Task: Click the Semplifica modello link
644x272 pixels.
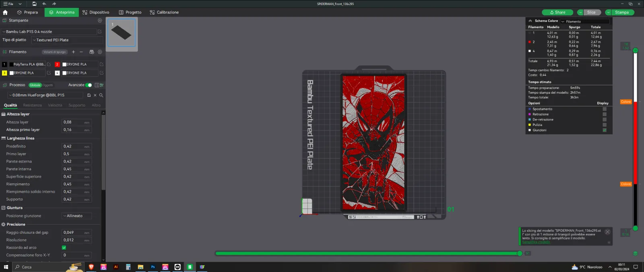Action: [x=536, y=242]
